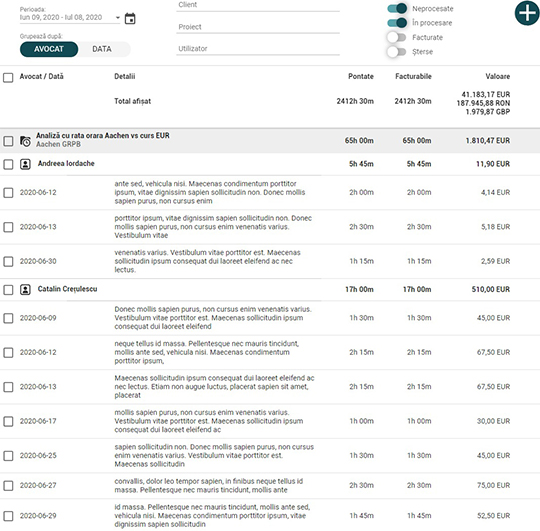
Task: Group by AVOCAT tab
Action: tap(49, 49)
